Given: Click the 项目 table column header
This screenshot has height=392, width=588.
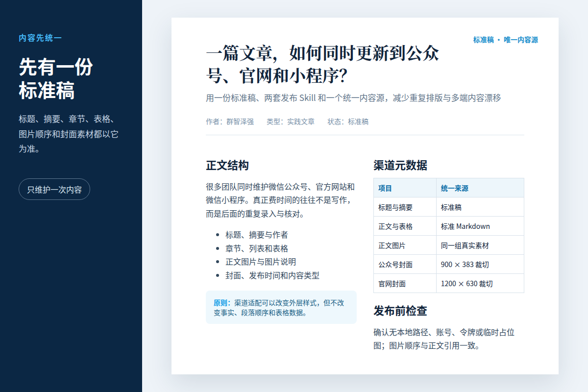Looking at the screenshot, I should click(405, 188).
